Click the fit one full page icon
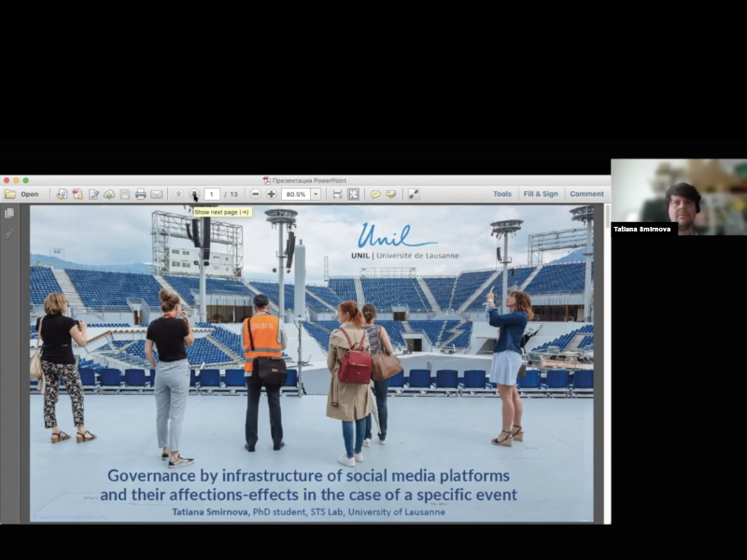Image resolution: width=747 pixels, height=560 pixels. point(353,194)
